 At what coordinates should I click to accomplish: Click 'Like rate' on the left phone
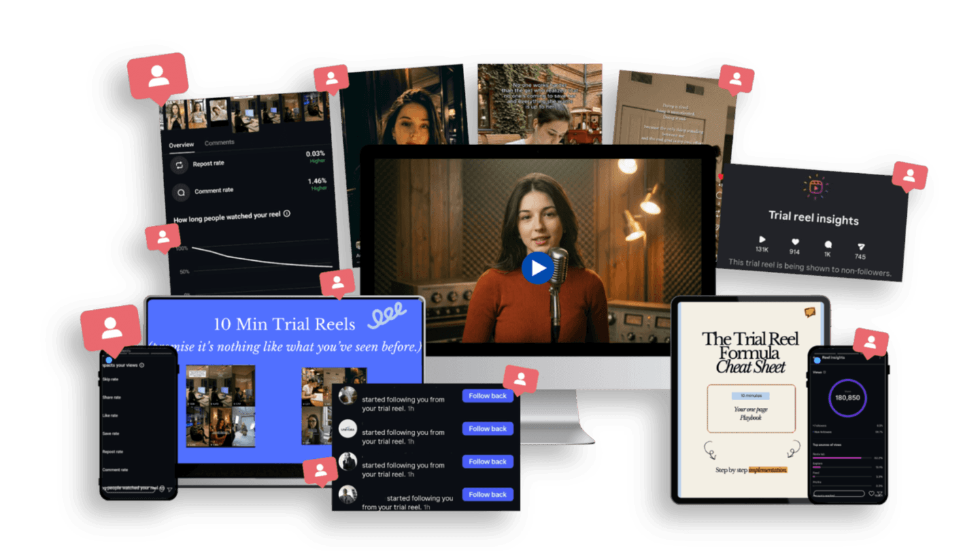pos(110,416)
